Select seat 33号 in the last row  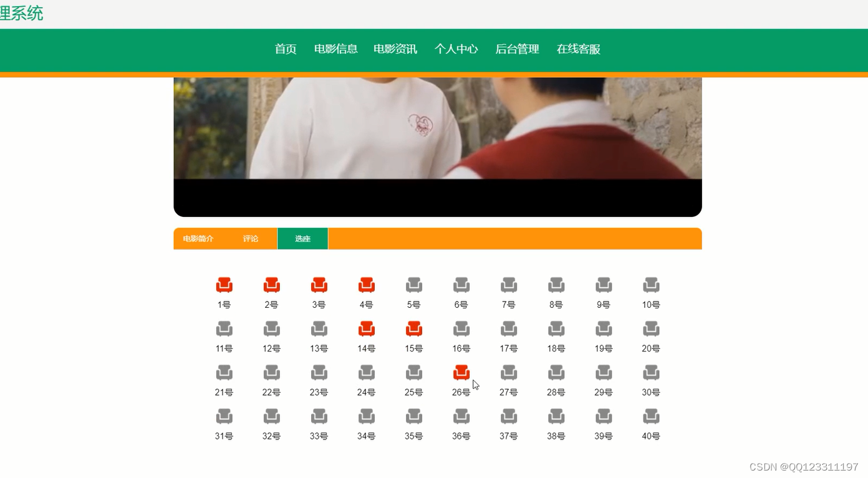coord(319,416)
